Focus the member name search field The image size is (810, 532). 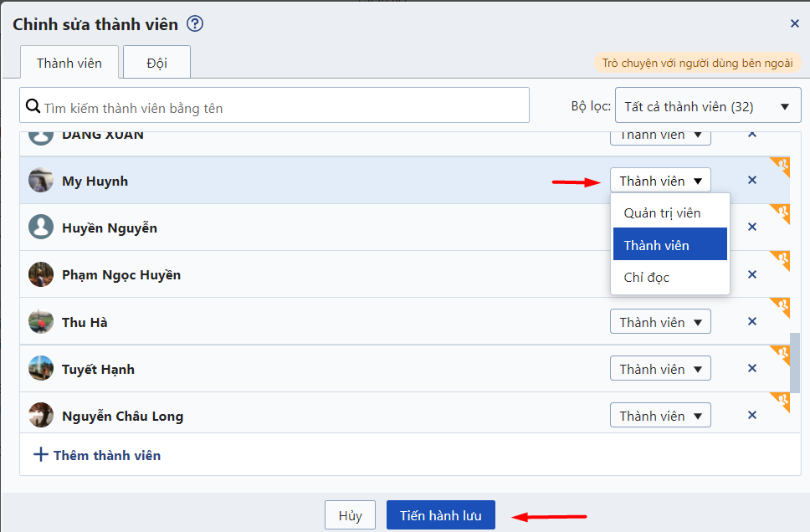(x=274, y=105)
